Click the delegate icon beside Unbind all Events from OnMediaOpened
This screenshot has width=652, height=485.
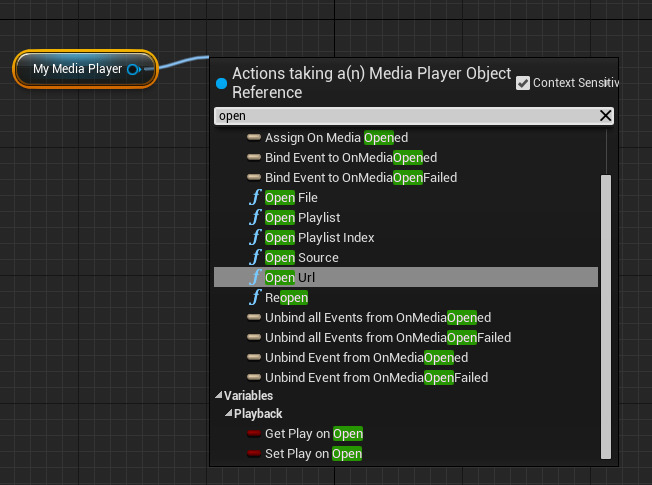click(x=254, y=317)
